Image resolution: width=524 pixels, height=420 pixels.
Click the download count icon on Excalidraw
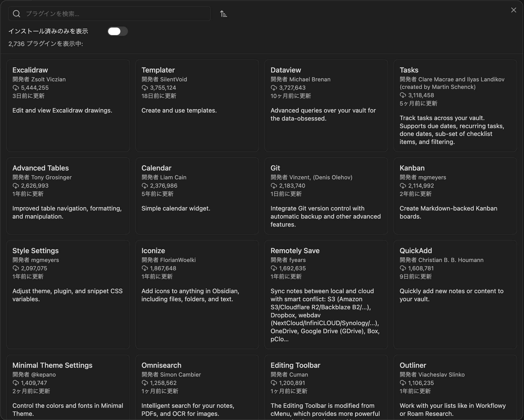(x=16, y=88)
